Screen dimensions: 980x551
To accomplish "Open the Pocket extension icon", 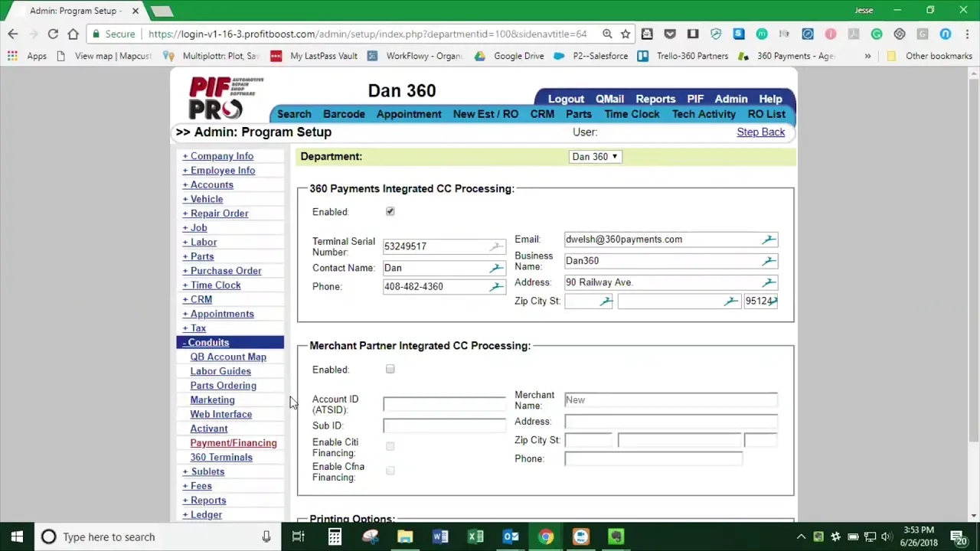I will coord(670,34).
